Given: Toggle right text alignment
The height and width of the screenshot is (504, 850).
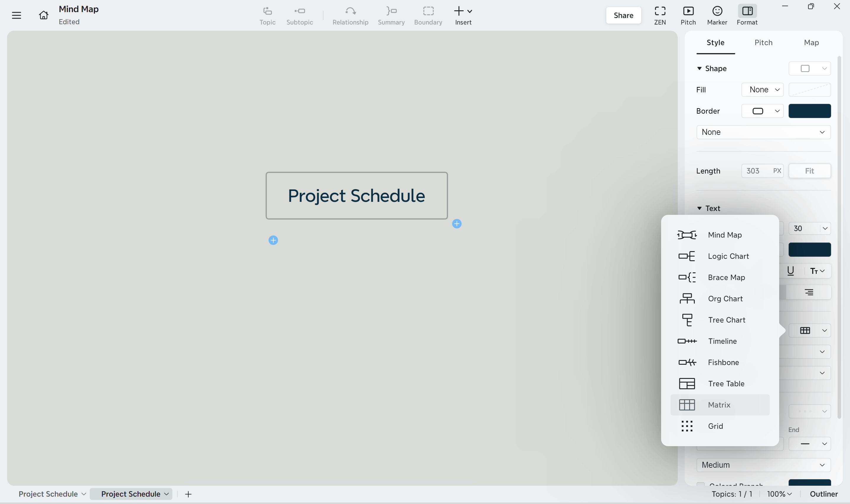Looking at the screenshot, I should click(809, 292).
